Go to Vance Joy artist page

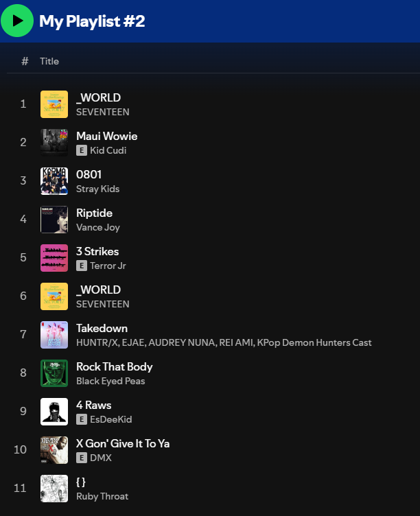(x=98, y=228)
